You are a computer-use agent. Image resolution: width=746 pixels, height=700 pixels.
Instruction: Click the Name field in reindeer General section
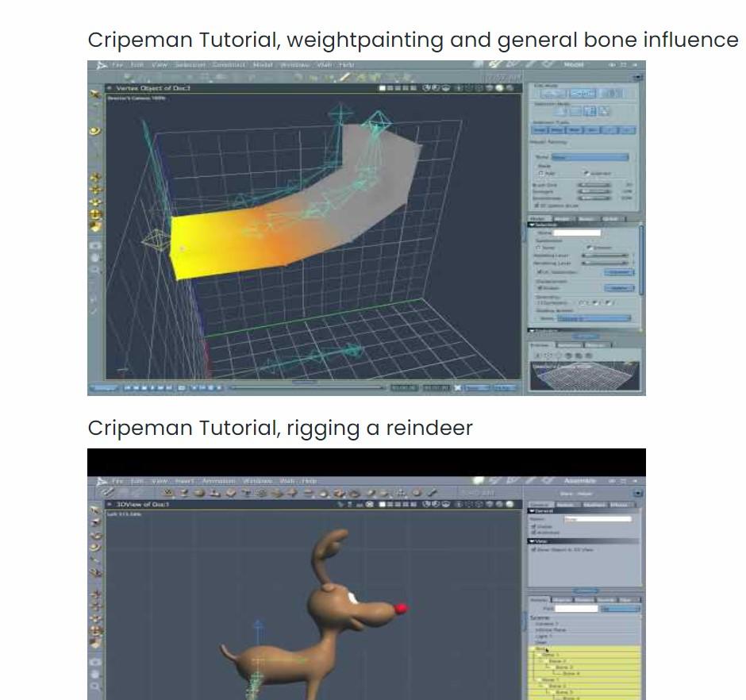click(598, 519)
